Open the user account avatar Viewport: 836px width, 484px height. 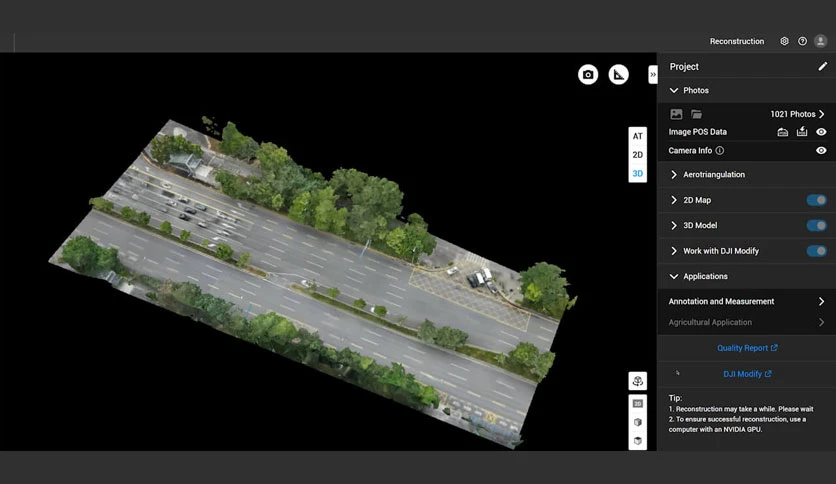821,41
